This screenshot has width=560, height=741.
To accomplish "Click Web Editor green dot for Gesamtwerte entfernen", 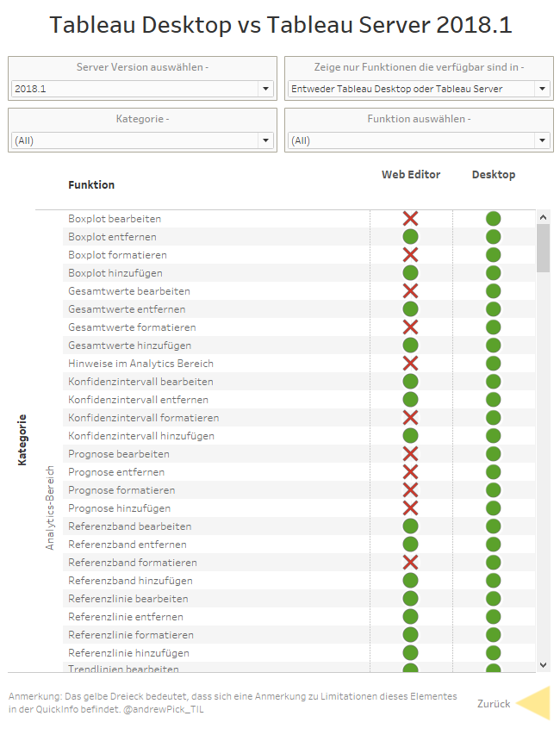I will coord(410,309).
